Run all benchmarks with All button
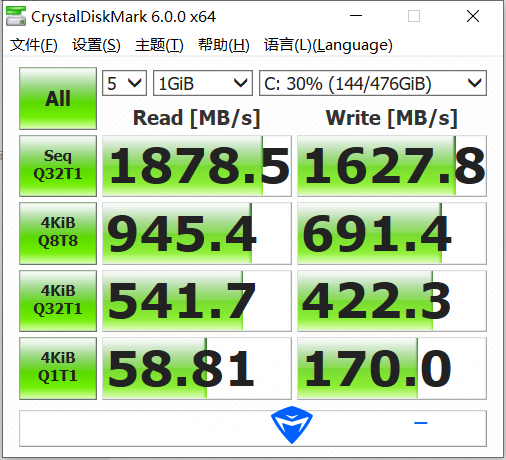This screenshot has height=460, width=506. (x=58, y=98)
